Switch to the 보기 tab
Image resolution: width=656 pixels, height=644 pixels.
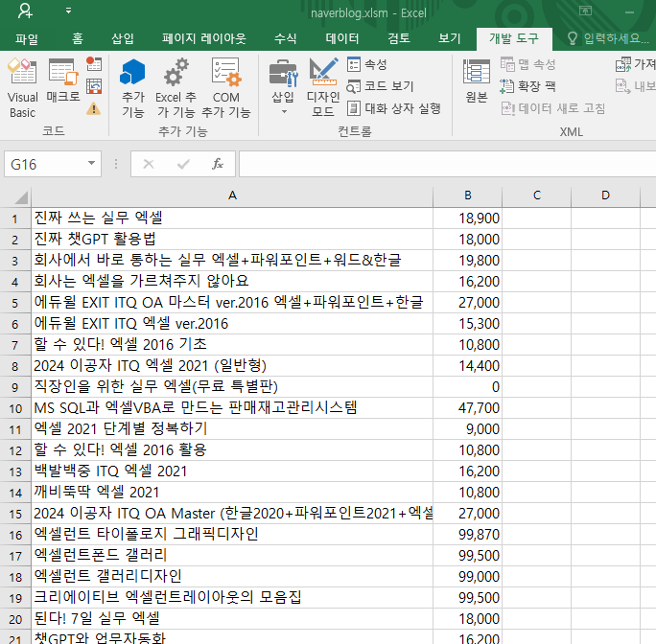pyautogui.click(x=450, y=39)
